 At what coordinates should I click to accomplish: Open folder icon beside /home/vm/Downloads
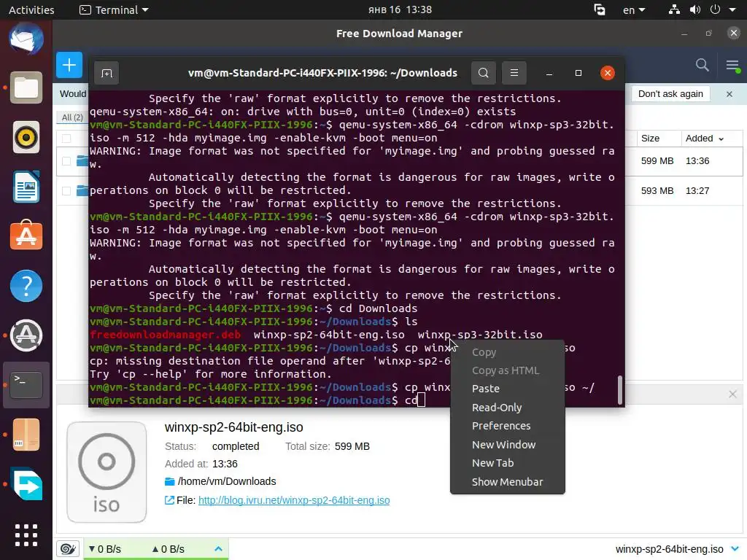169,481
